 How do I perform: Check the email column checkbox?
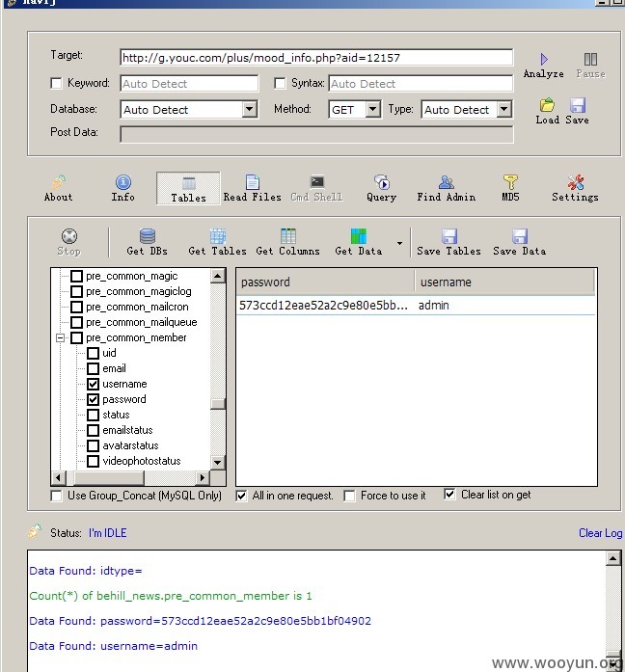click(93, 368)
